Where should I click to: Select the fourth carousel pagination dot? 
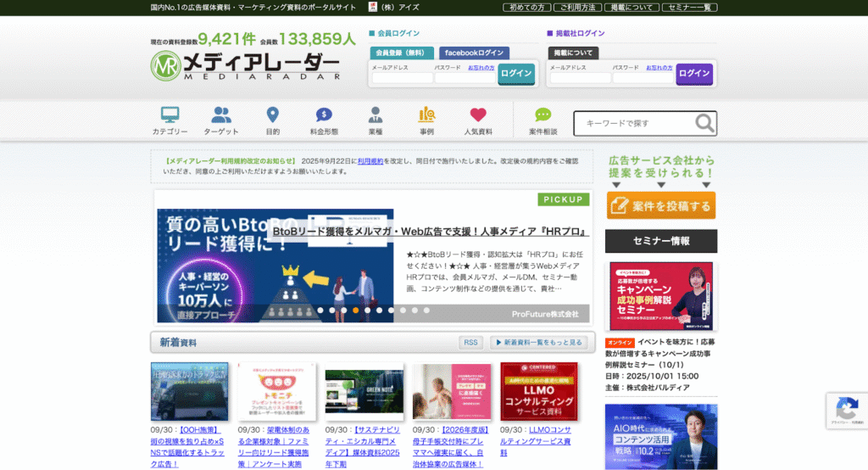click(355, 311)
